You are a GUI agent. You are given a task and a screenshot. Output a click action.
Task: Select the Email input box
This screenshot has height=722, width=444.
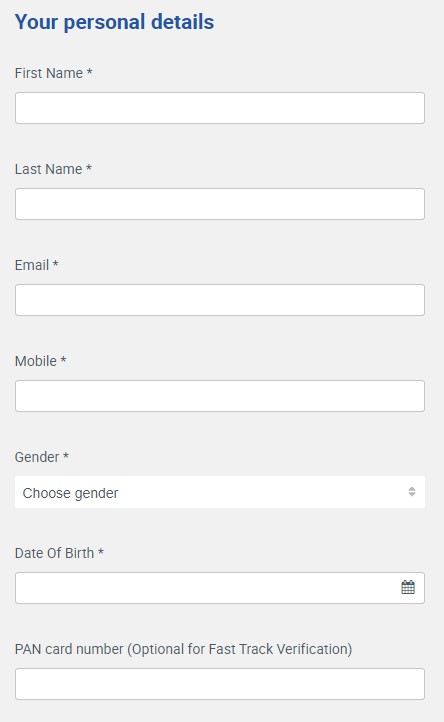coord(220,300)
